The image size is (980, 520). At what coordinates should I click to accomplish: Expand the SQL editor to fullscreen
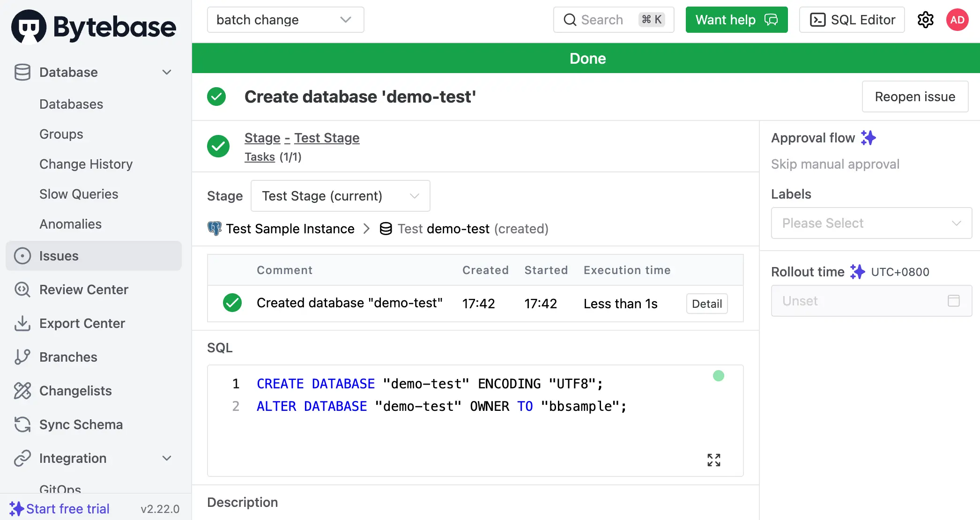713,460
